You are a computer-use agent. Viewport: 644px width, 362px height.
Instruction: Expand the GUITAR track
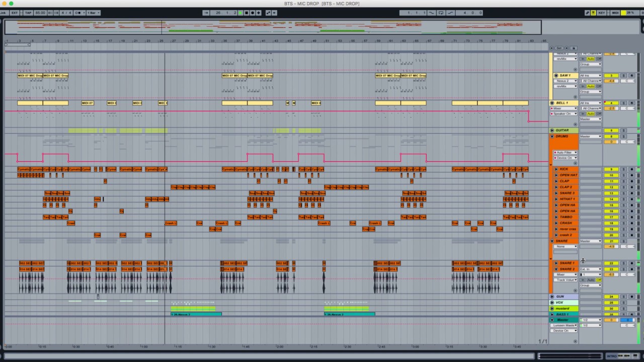pos(552,130)
